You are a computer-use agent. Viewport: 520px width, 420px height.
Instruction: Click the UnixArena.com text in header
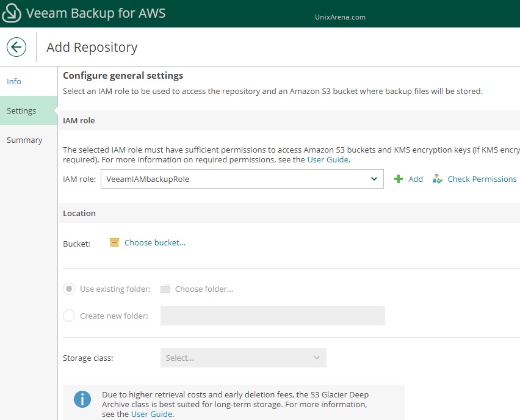click(x=340, y=17)
